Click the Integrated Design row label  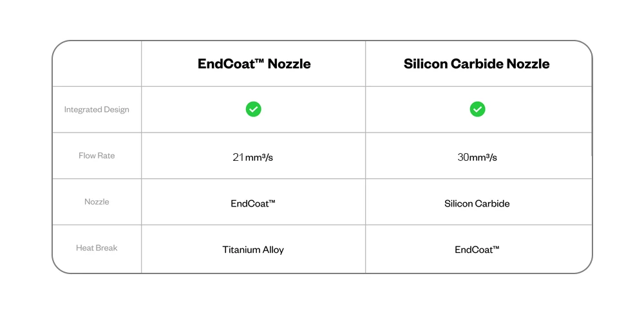(97, 109)
